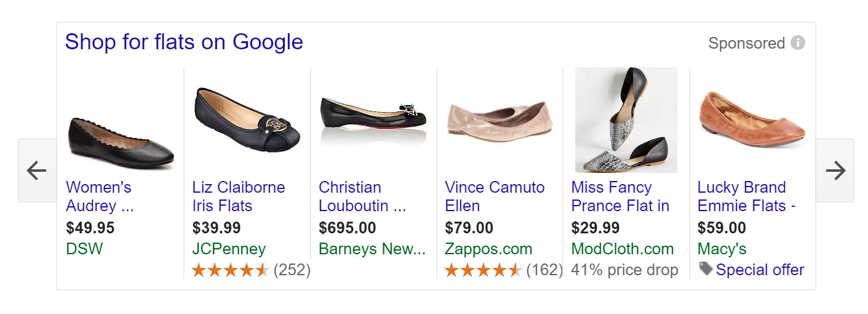Open the Shop for flats on Google link

pos(184,42)
